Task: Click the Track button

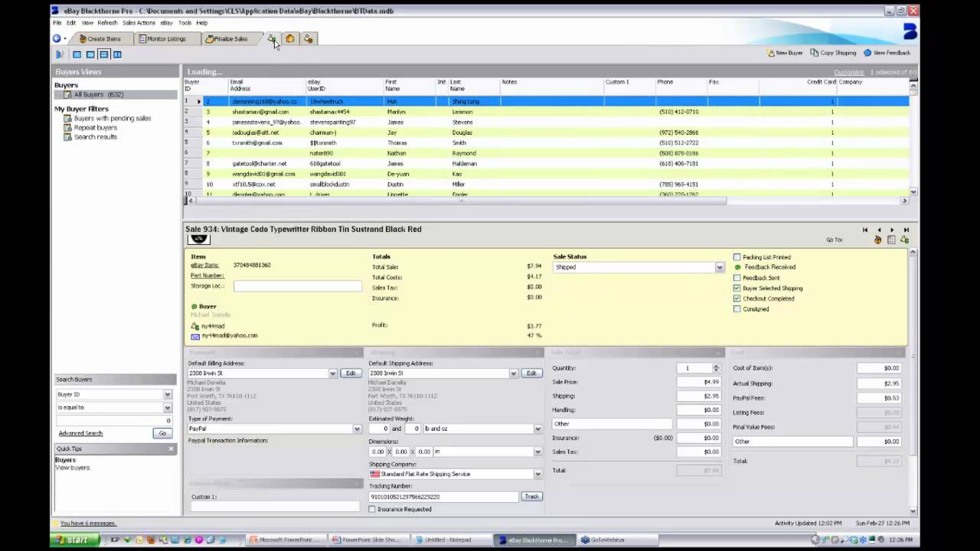Action: 531,497
